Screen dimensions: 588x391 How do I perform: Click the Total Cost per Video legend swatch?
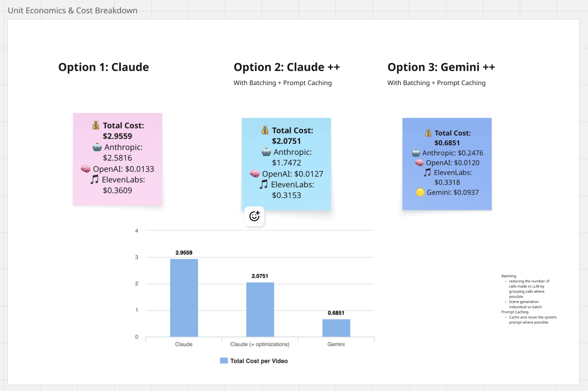pyautogui.click(x=224, y=361)
